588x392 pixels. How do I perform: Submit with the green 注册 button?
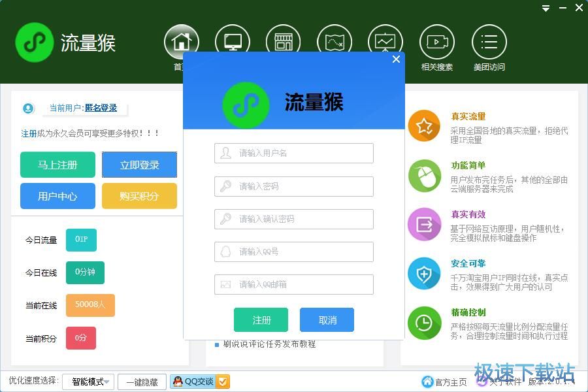(261, 319)
